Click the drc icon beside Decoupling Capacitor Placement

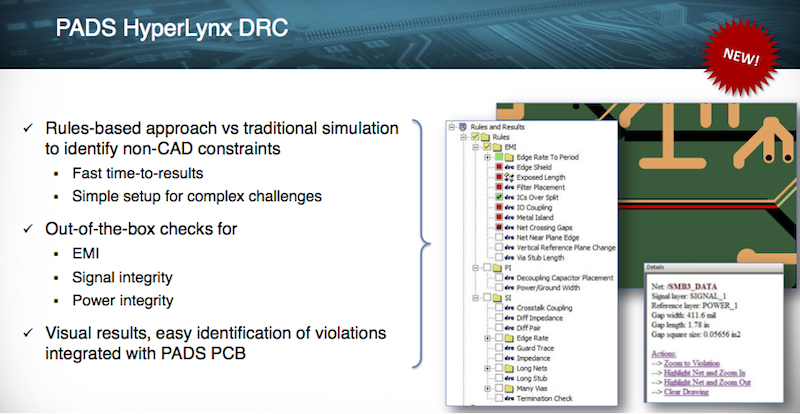pos(509,278)
